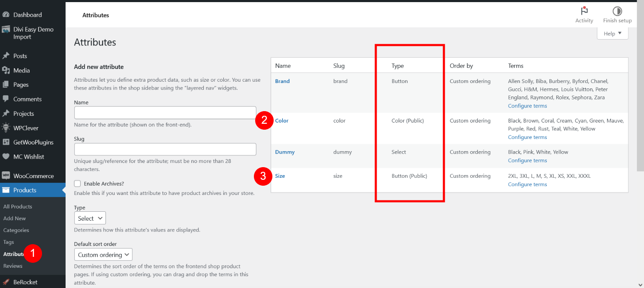The image size is (644, 288).
Task: Click the BeRocket rocket icon
Action: 6,282
